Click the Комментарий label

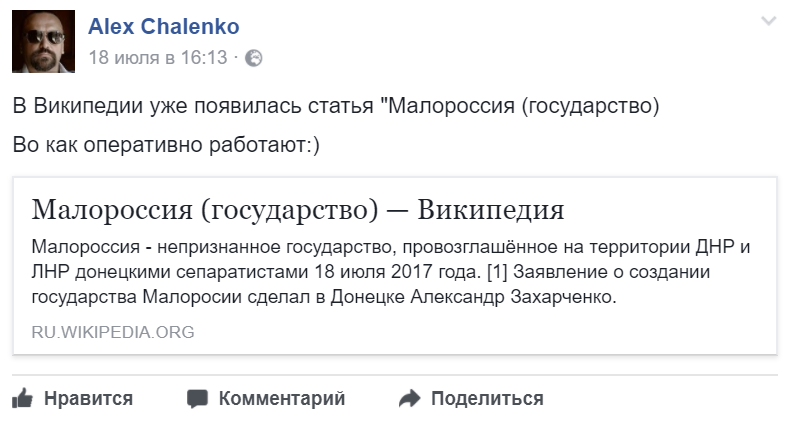[x=282, y=399]
